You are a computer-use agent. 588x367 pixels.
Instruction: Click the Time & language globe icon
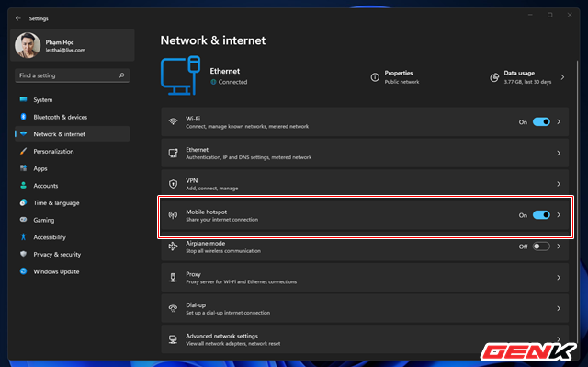[x=23, y=202]
